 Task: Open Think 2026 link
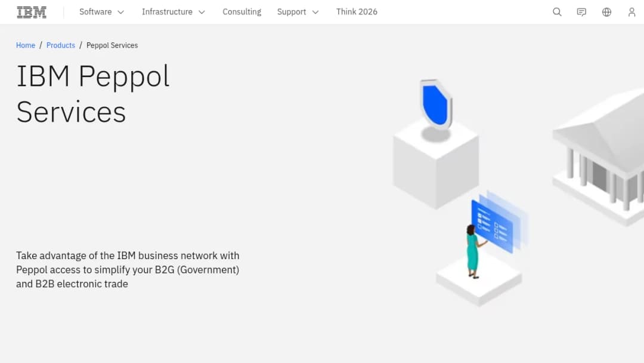coord(357,12)
